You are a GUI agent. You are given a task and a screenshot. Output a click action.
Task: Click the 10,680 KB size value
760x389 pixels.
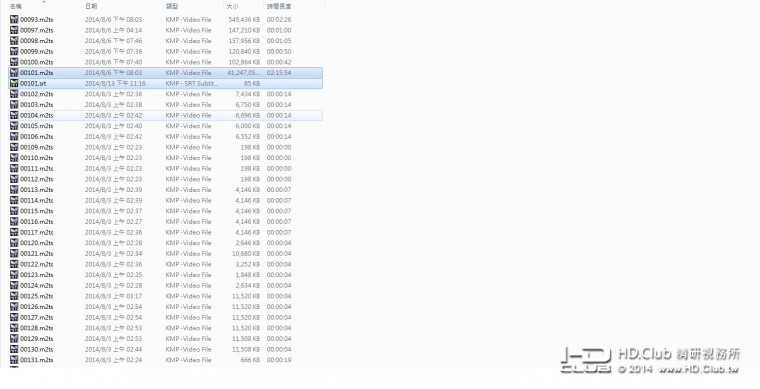tap(246, 254)
